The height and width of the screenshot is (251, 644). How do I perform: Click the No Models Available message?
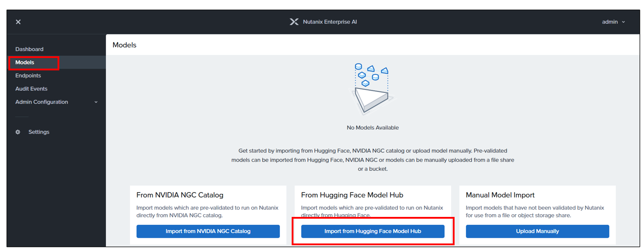pos(373,127)
